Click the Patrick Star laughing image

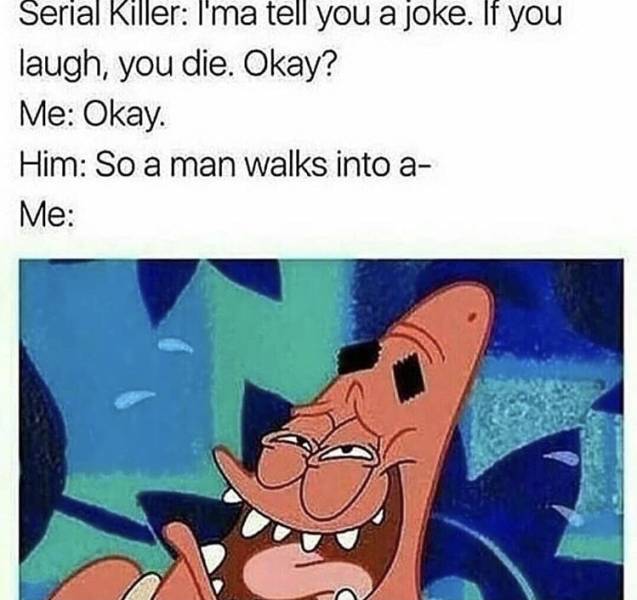pyautogui.click(x=321, y=429)
